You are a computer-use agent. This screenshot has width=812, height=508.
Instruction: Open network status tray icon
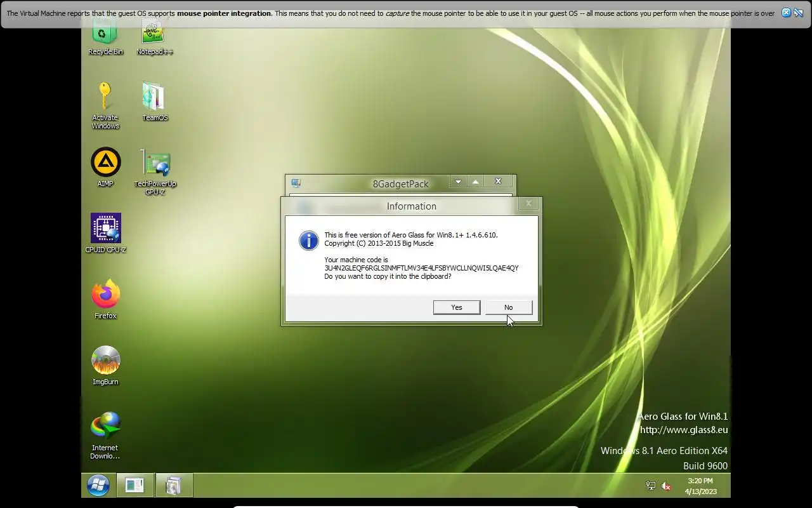[651, 486]
